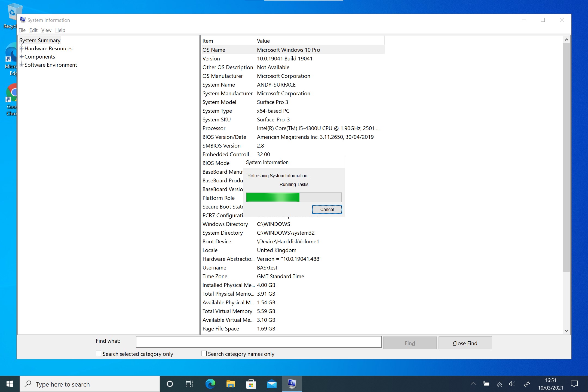The height and width of the screenshot is (392, 588).
Task: Open Action Center notifications icon
Action: pyautogui.click(x=574, y=384)
